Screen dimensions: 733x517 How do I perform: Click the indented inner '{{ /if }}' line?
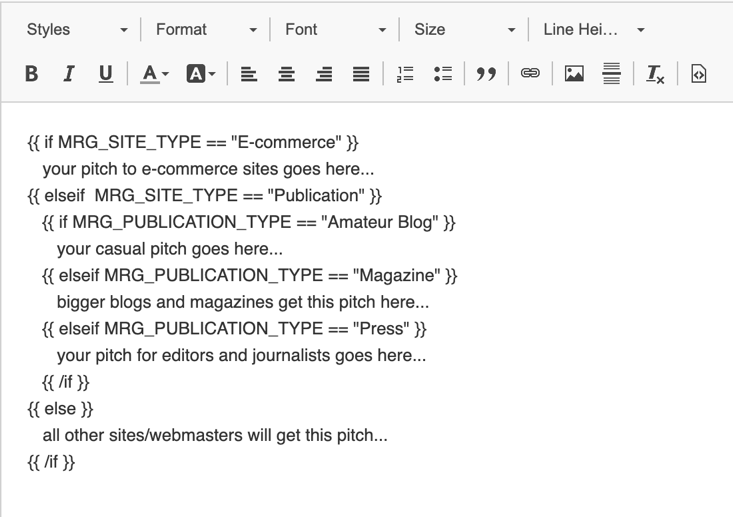[x=65, y=382]
